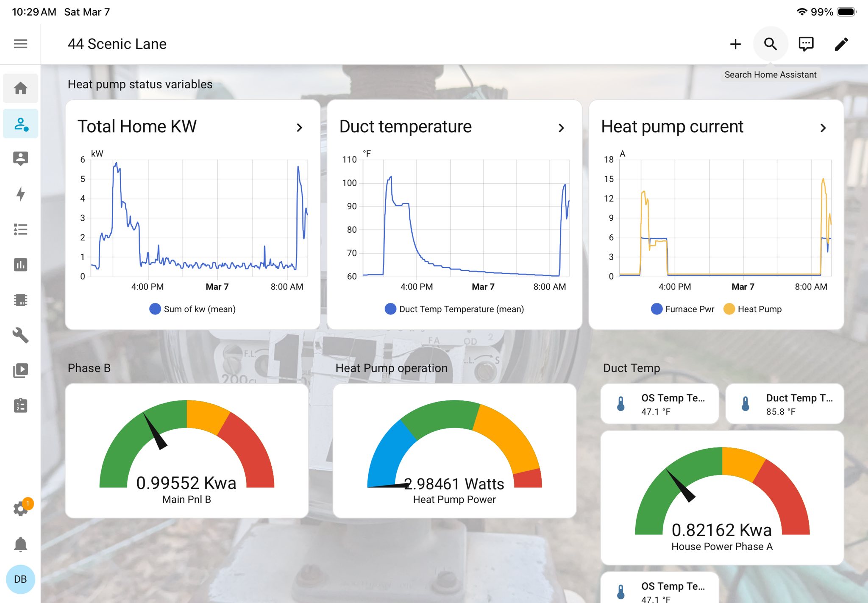Open the House Power Phase A gauge
The image size is (868, 603).
coord(722,498)
